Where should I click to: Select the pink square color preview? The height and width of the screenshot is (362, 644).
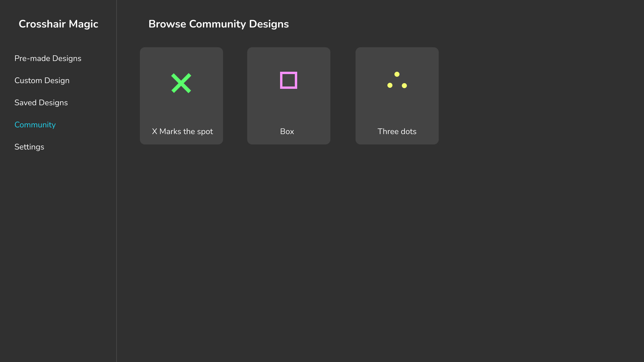coord(288,80)
